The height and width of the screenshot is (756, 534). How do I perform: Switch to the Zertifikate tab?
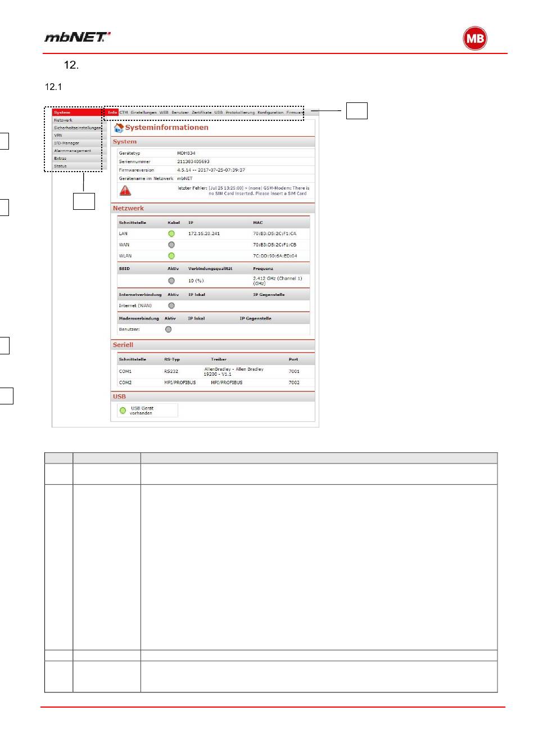[x=201, y=112]
